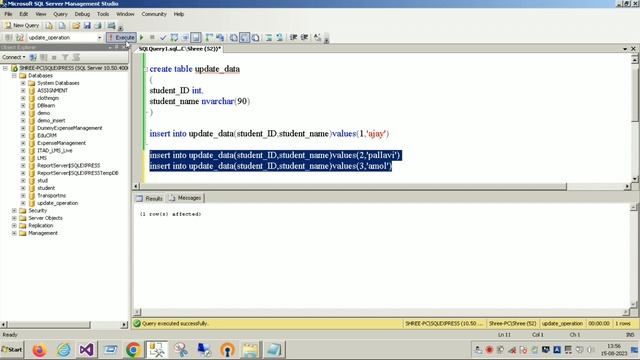Click the Database Engine Query icon
The image size is (640, 360).
49,25
